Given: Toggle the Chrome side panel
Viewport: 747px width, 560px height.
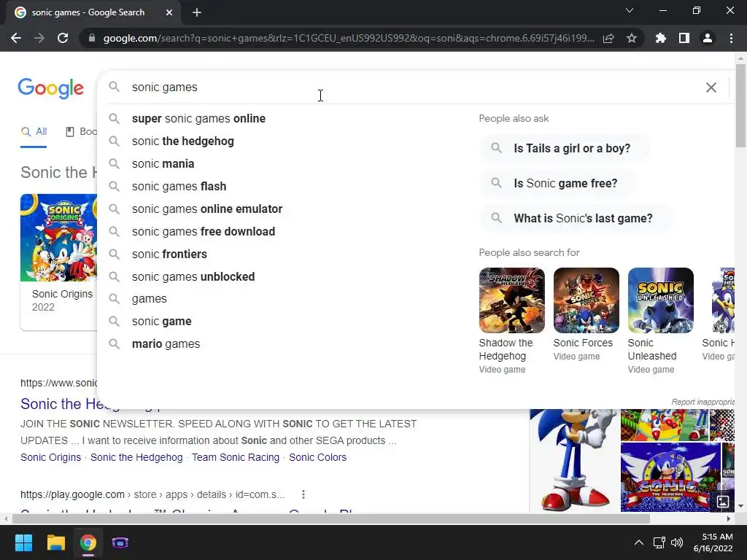Looking at the screenshot, I should click(x=684, y=38).
